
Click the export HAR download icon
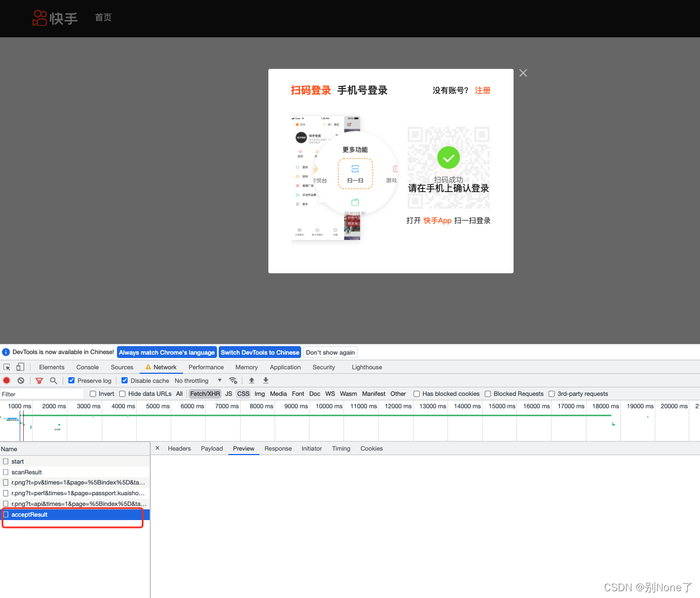click(x=266, y=381)
